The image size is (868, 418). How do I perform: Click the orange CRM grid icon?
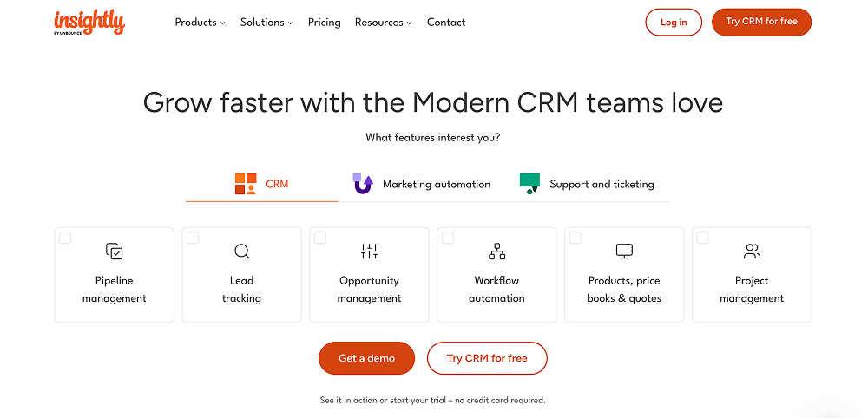point(246,184)
